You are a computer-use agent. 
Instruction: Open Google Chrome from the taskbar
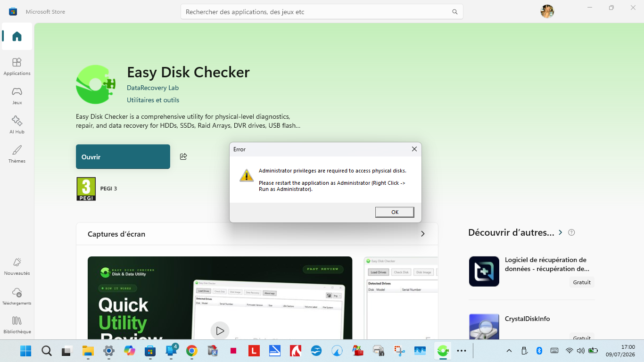(191, 351)
